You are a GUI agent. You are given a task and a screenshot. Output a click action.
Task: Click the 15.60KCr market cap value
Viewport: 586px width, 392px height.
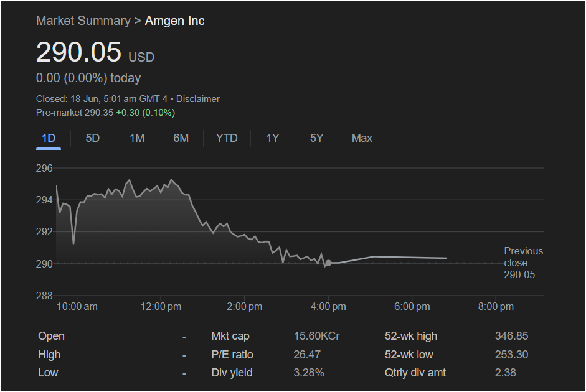coord(316,336)
